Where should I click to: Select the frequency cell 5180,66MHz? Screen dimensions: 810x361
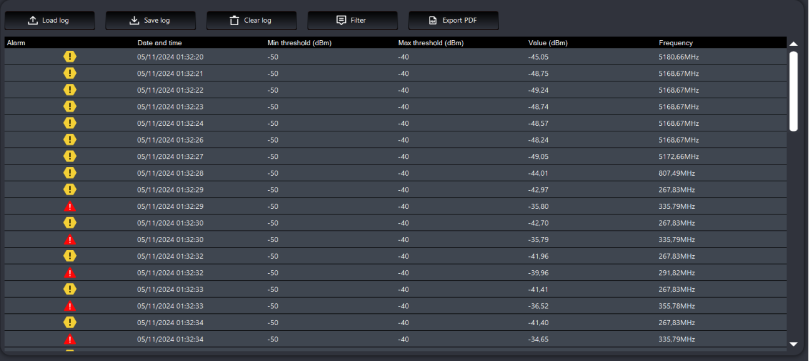(679, 57)
